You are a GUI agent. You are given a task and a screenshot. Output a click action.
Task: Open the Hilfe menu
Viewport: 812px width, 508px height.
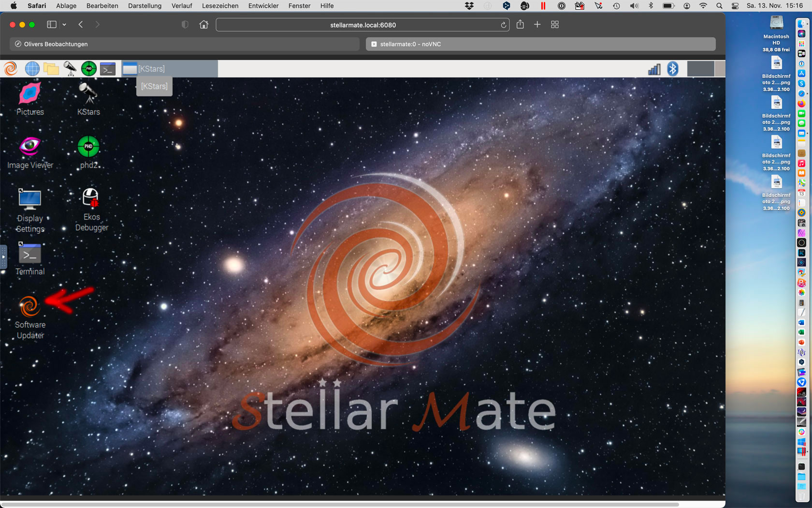(x=327, y=6)
